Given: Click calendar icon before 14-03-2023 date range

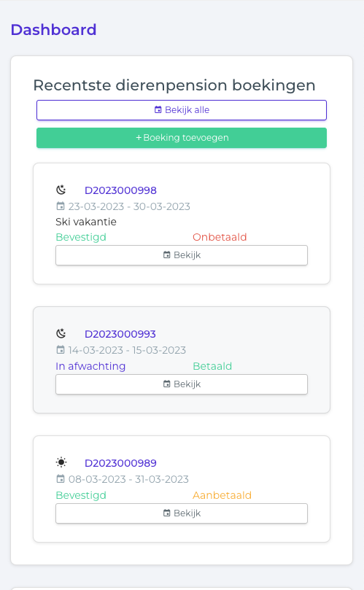Looking at the screenshot, I should [61, 349].
